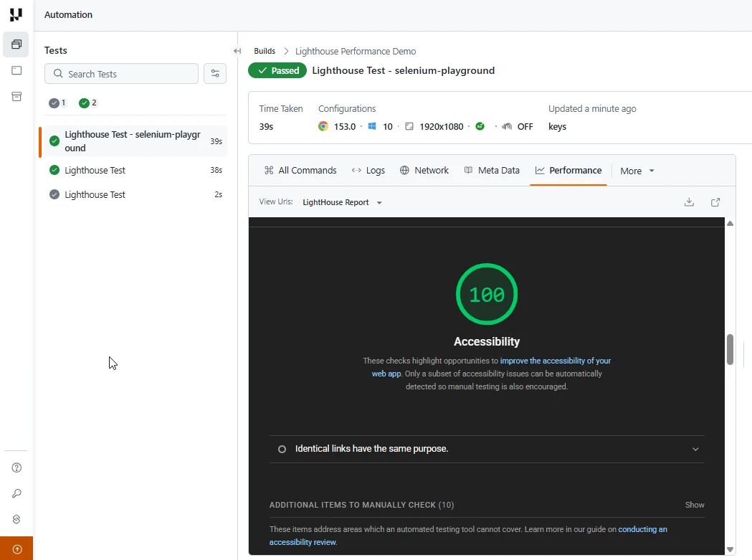Open Lighthouse report in new window

point(715,202)
